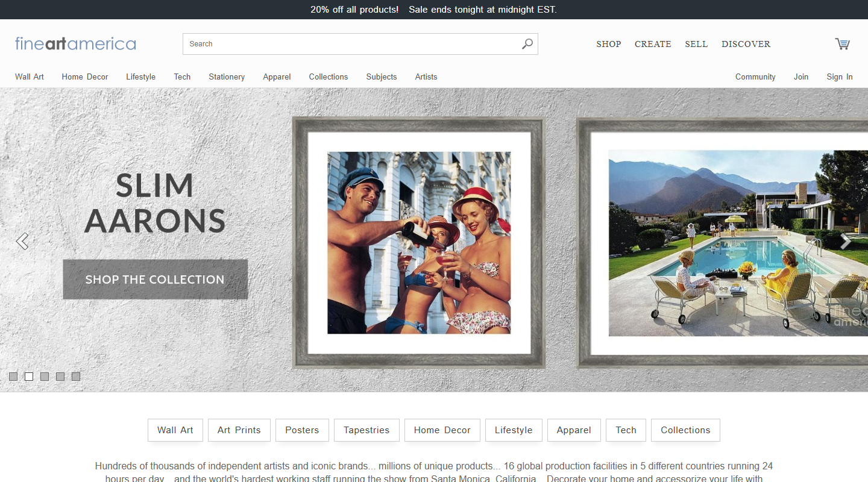Select the third carousel slide indicator
This screenshot has width=868, height=482.
[x=45, y=377]
